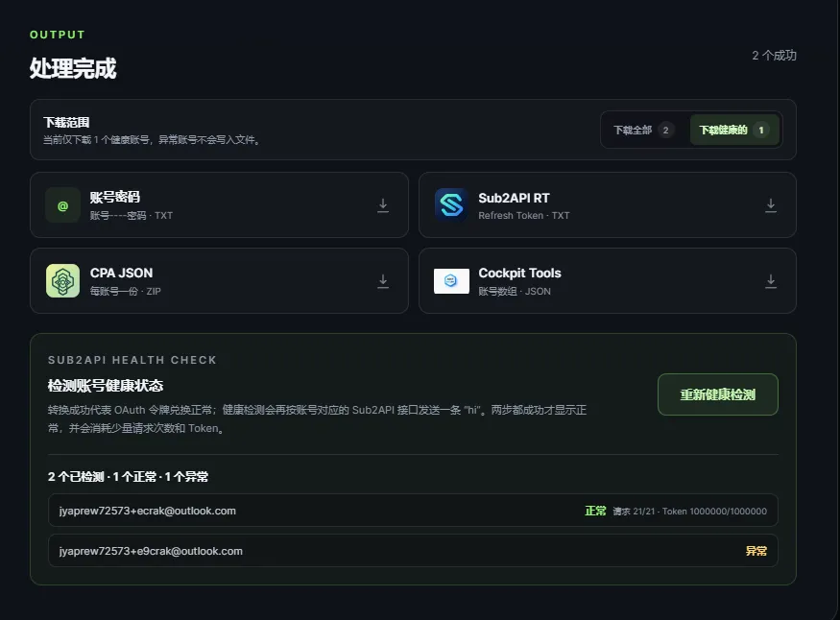Click the Refresh Token · TXT subtitle
This screenshot has width=840, height=620.
pyautogui.click(x=524, y=216)
